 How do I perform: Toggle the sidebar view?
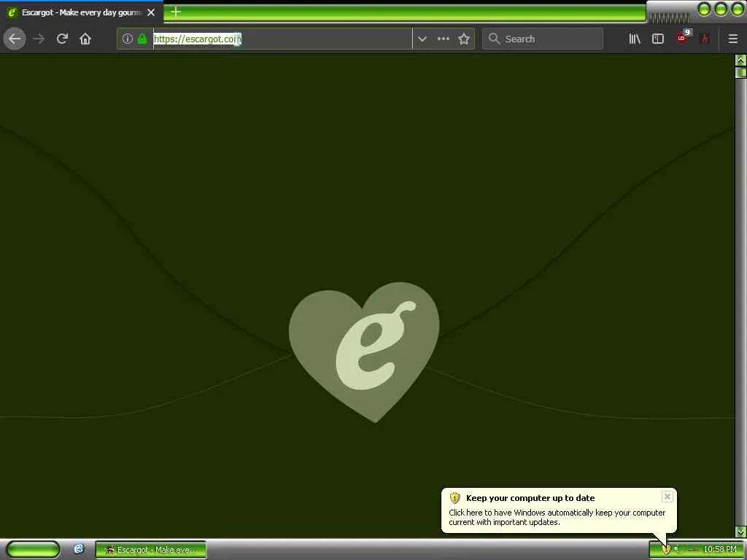(658, 39)
